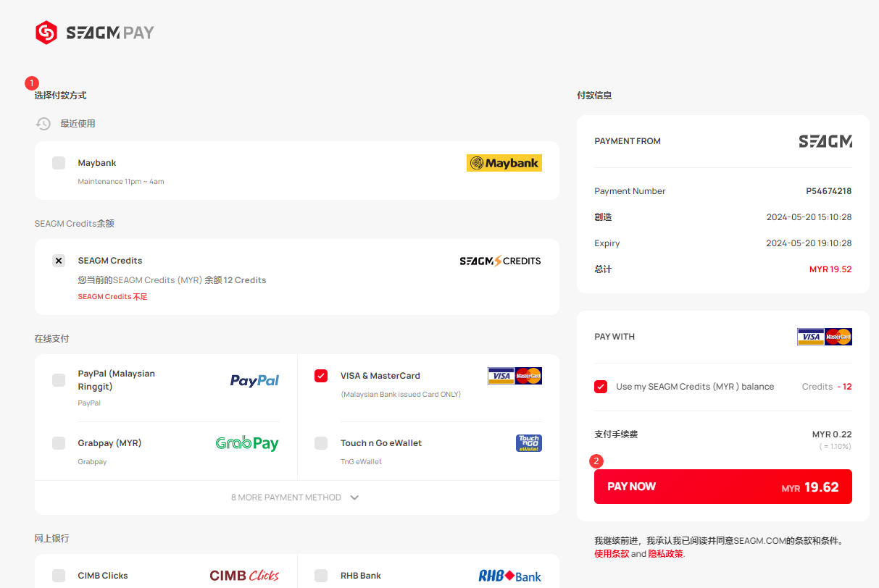Uncheck the VISA & MasterCard option
879x588 pixels.
click(x=321, y=376)
